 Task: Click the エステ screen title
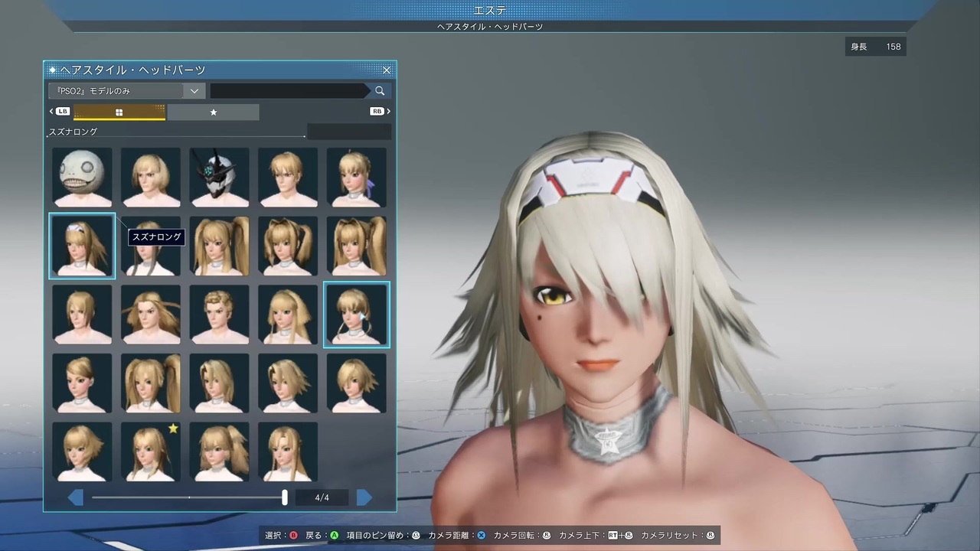pyautogui.click(x=490, y=10)
